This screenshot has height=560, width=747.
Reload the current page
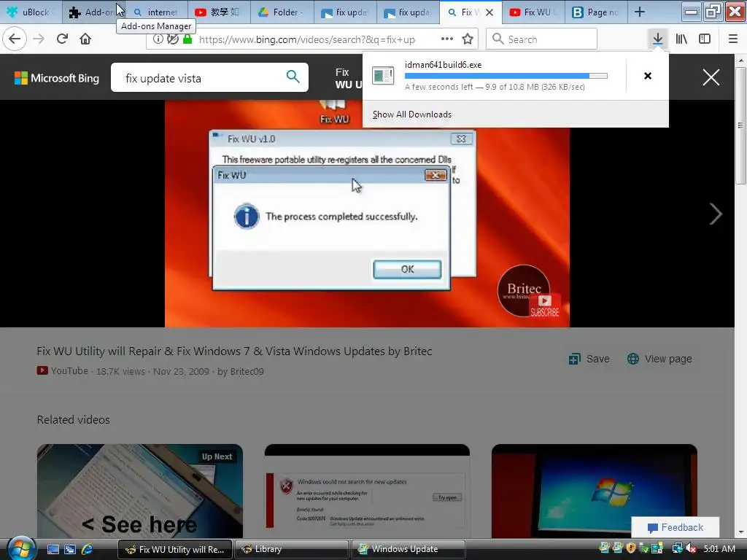[62, 39]
